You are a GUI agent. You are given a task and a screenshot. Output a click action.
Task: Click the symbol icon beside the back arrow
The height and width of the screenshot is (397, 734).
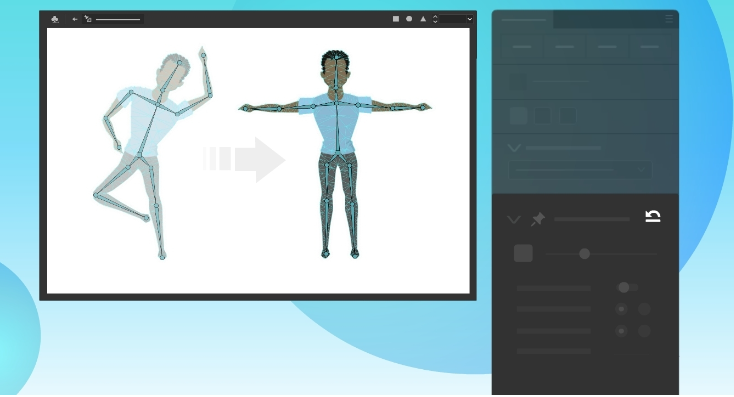tap(88, 19)
